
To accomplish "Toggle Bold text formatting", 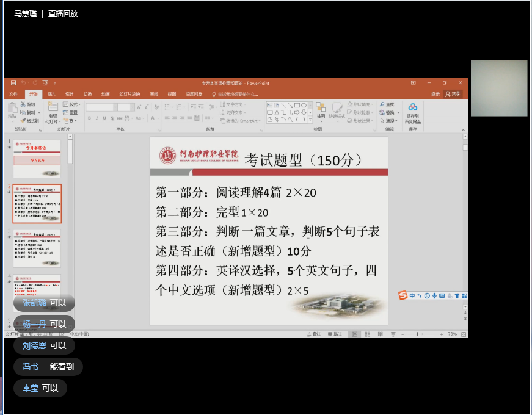I will point(89,118).
